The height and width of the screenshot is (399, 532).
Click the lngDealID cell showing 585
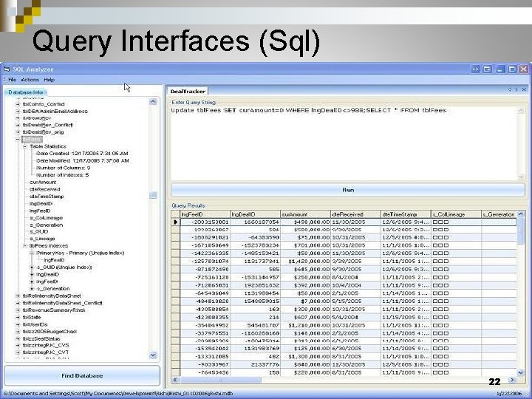click(255, 270)
